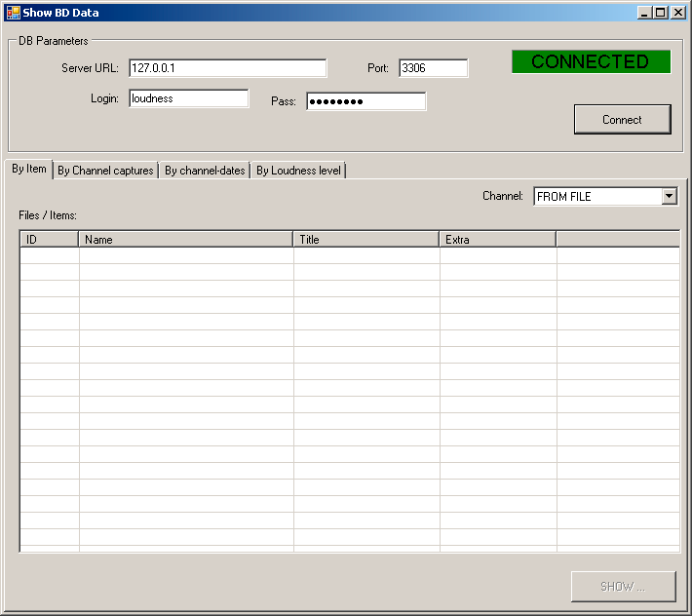692x616 pixels.
Task: Click the Files / Items label
Action: coord(47,215)
